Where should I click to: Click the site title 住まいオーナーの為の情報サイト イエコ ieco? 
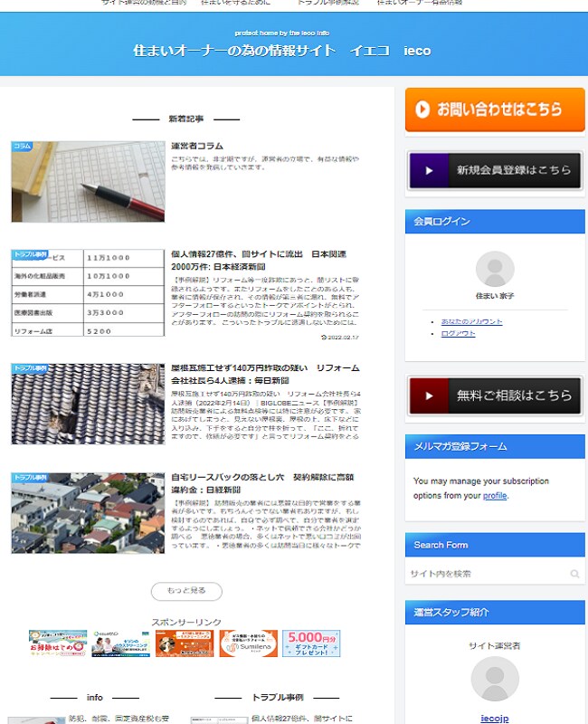click(282, 51)
